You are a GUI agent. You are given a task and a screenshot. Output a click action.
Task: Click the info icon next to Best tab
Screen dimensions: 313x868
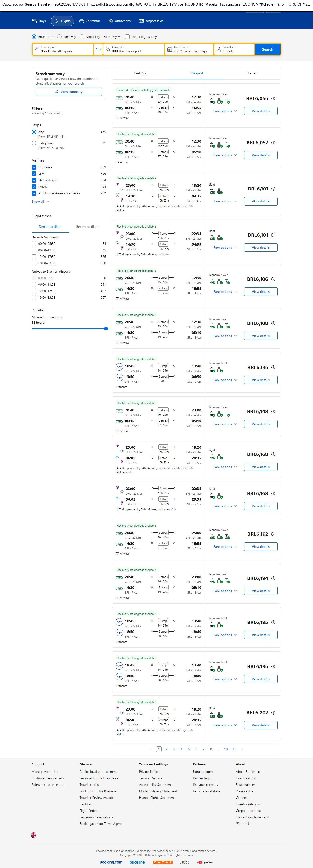(144, 73)
